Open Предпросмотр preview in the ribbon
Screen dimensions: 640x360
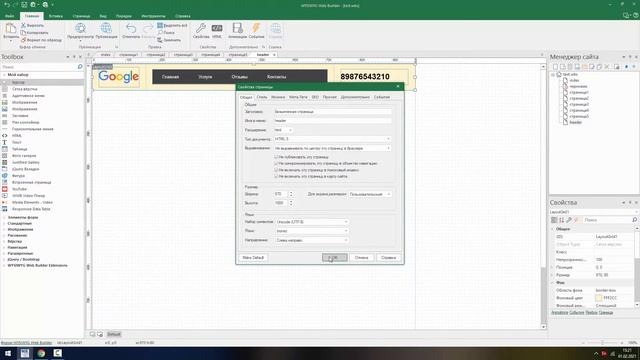[80, 31]
